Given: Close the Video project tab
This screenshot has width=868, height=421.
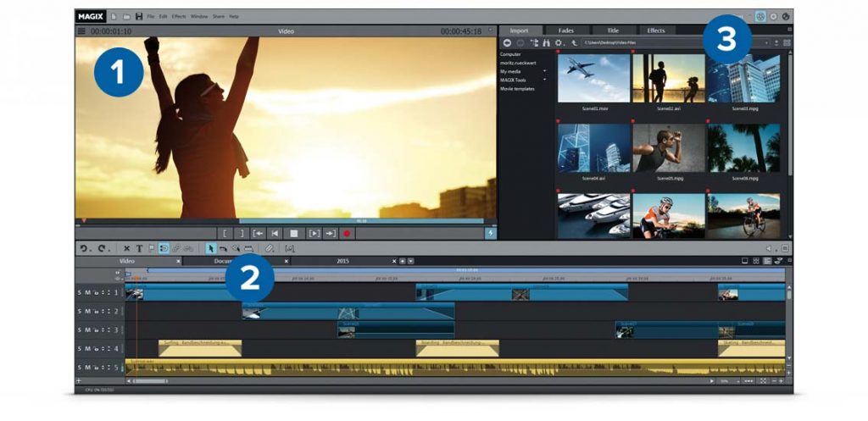Looking at the screenshot, I should [178, 261].
